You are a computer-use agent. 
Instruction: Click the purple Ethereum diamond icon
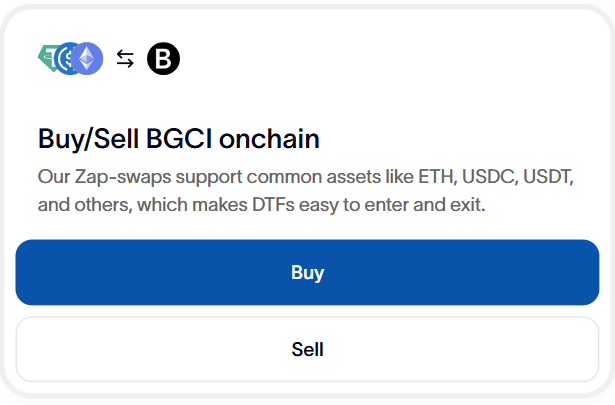(88, 59)
